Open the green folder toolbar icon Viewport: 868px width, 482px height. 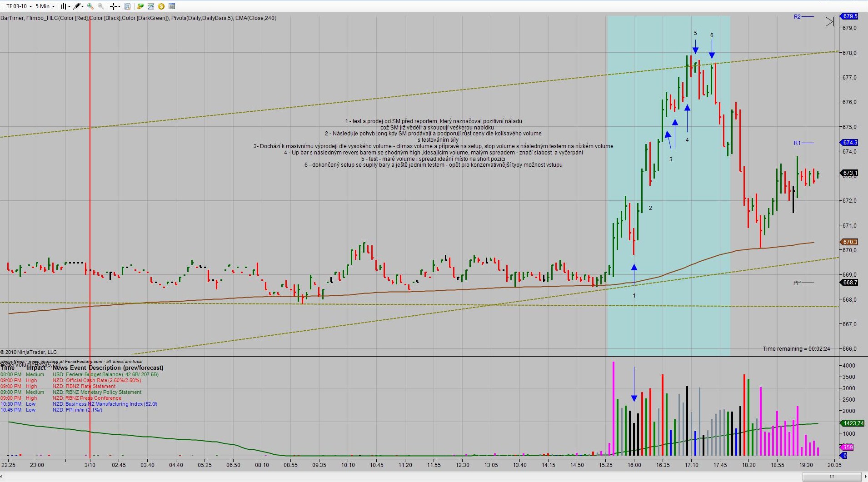[x=140, y=6]
